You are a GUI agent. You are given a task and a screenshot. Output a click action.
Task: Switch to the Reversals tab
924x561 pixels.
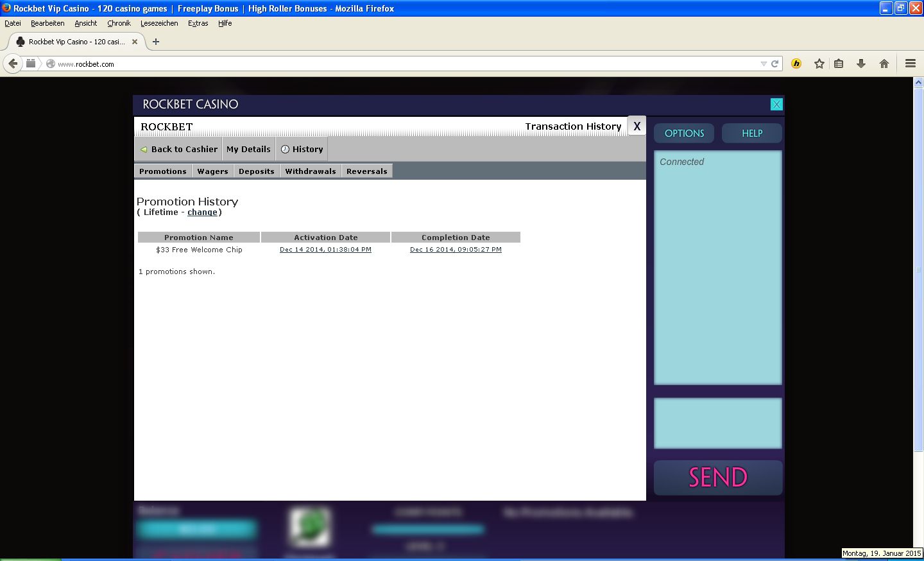[x=367, y=171]
